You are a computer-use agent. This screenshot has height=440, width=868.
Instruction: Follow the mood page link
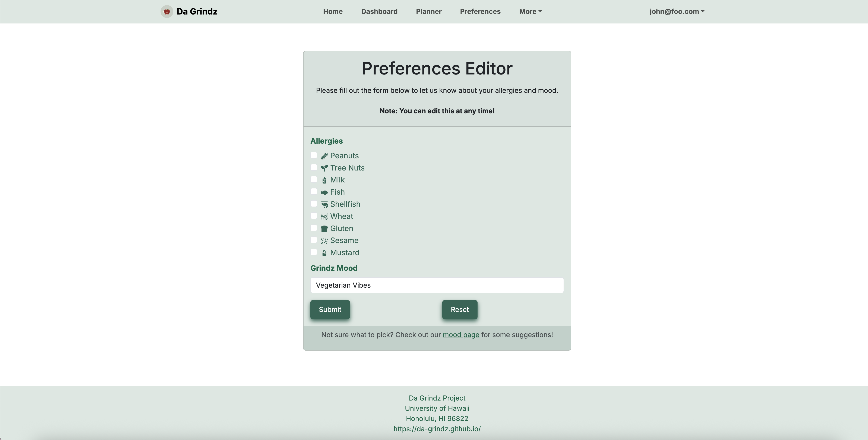click(461, 335)
